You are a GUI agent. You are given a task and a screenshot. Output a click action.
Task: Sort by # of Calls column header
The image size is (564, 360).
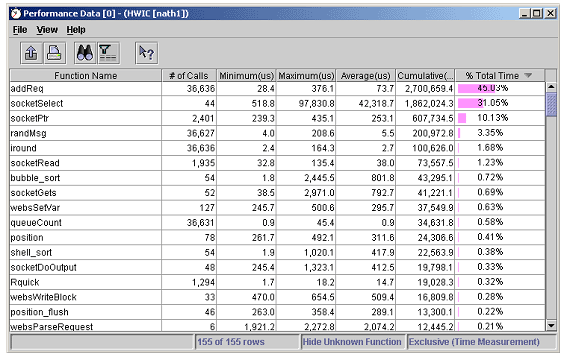point(189,76)
